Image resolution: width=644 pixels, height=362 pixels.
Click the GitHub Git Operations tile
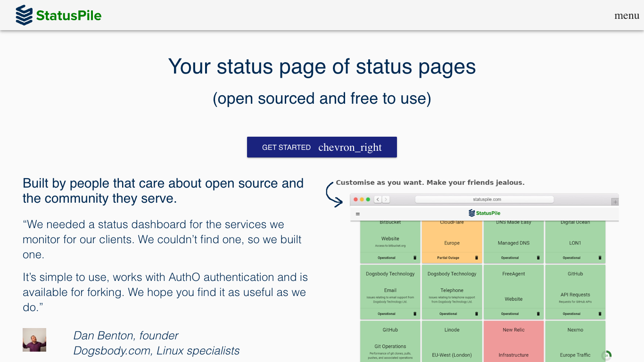coord(390,341)
